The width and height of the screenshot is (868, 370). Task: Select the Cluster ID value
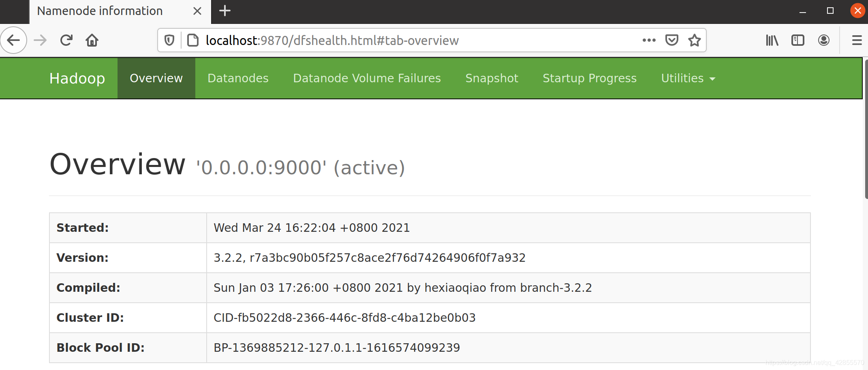click(x=344, y=318)
